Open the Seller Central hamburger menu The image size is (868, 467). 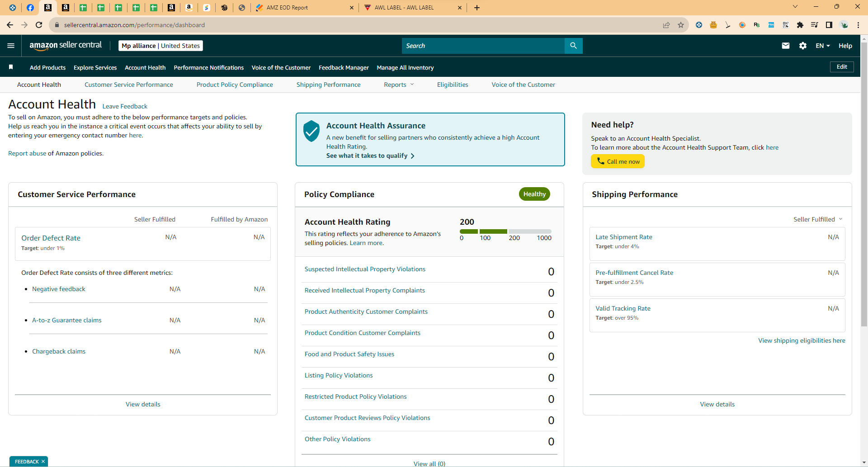point(11,46)
